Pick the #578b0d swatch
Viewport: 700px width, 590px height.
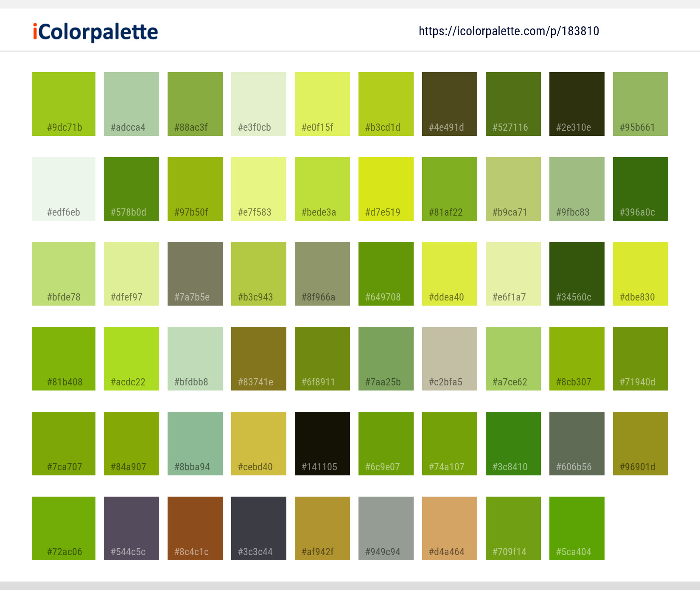coord(132,189)
